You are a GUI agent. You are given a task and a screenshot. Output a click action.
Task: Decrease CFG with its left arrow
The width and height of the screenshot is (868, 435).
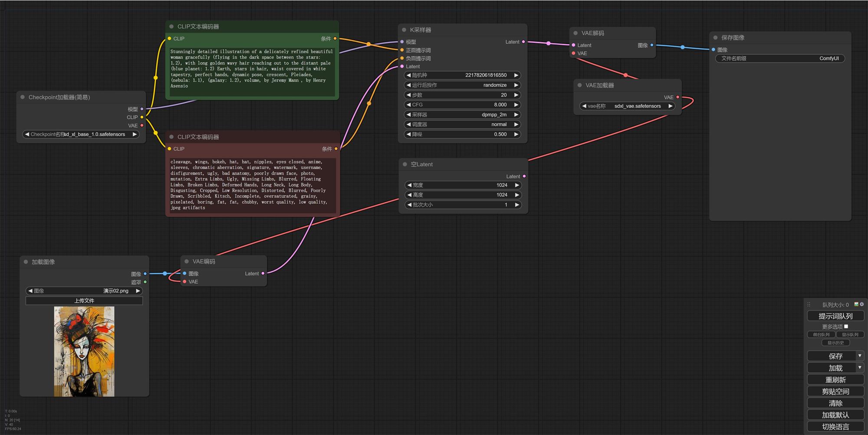point(408,105)
